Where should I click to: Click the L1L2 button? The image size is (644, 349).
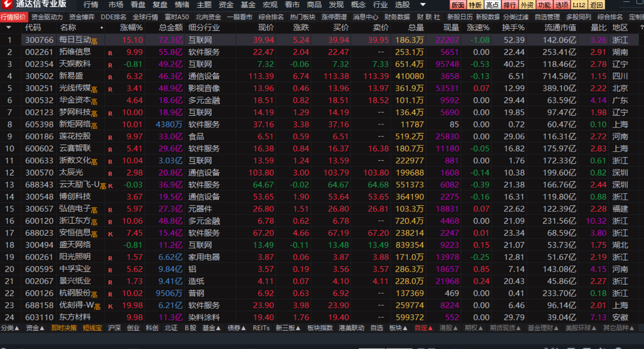579,5
